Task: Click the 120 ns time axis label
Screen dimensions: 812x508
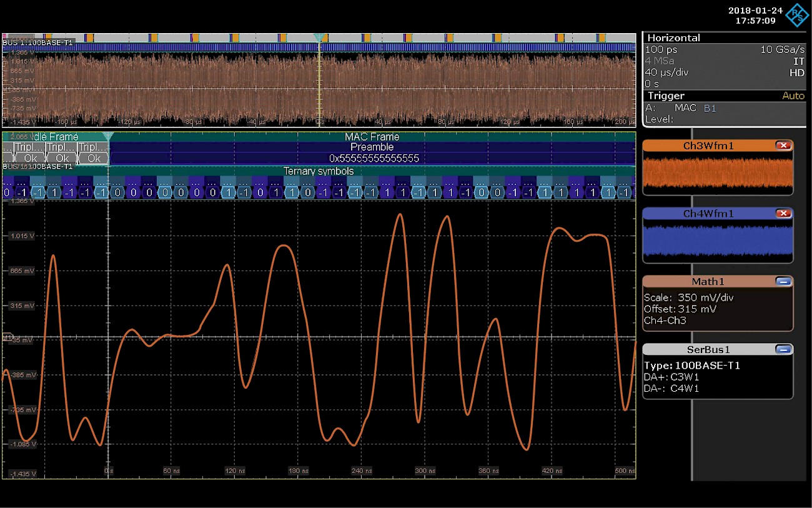Action: [x=234, y=471]
